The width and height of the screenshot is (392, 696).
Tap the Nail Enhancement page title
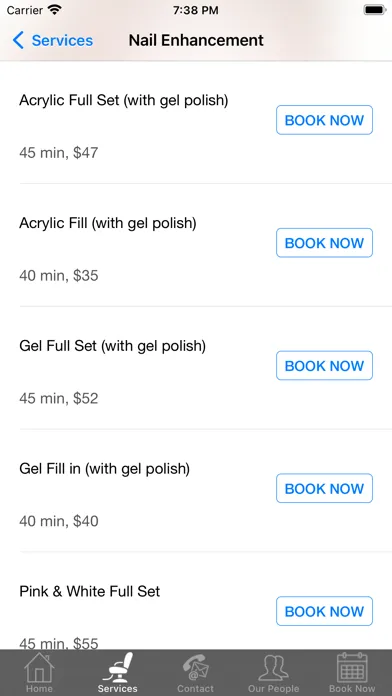tap(196, 40)
